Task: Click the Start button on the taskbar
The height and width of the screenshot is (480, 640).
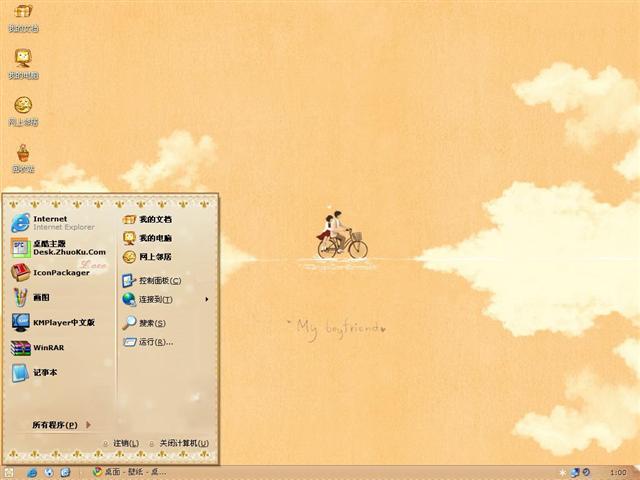Action: (8, 473)
